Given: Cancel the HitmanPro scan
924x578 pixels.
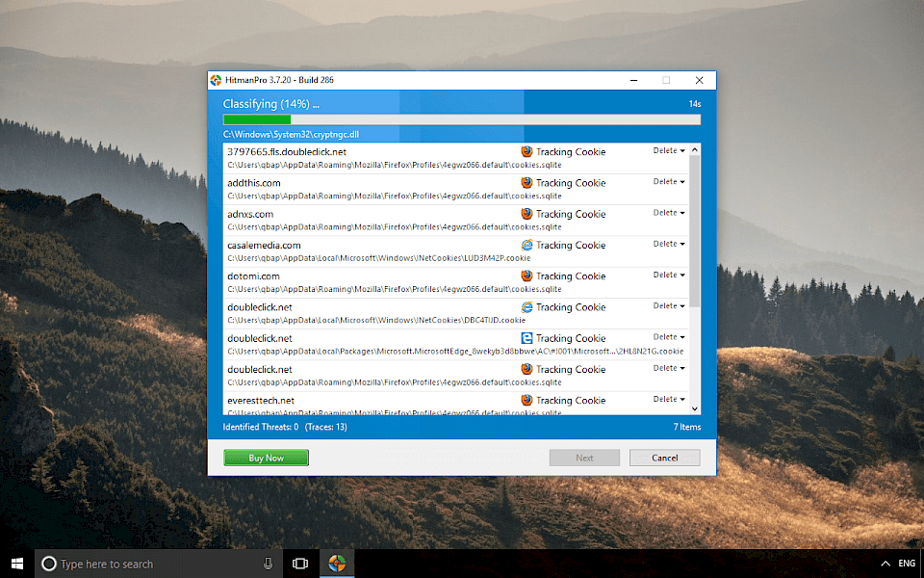Looking at the screenshot, I should coord(665,458).
